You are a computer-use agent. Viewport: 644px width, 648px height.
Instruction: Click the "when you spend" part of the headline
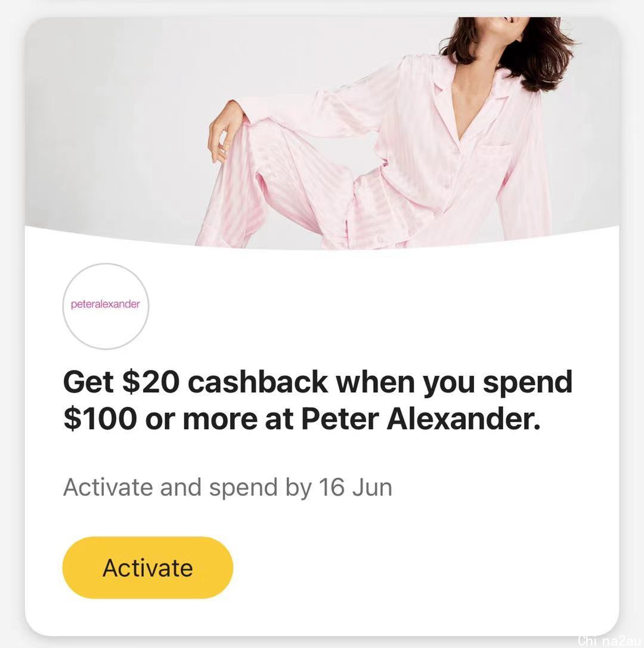(454, 383)
